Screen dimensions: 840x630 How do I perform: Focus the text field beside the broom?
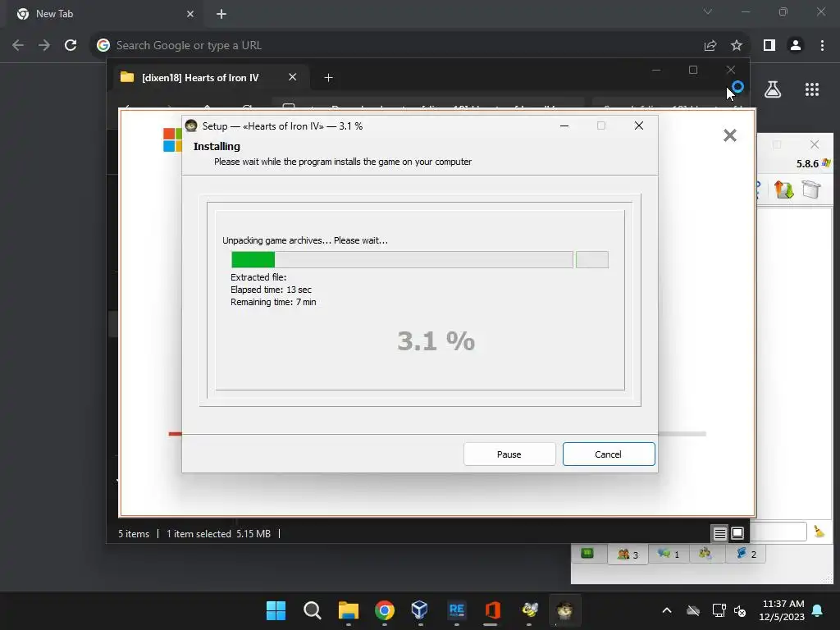click(x=778, y=532)
